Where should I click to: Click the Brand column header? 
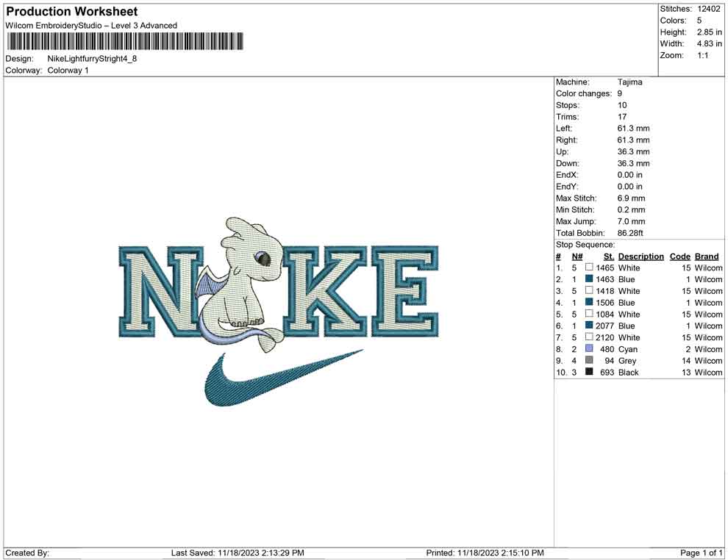(707, 256)
